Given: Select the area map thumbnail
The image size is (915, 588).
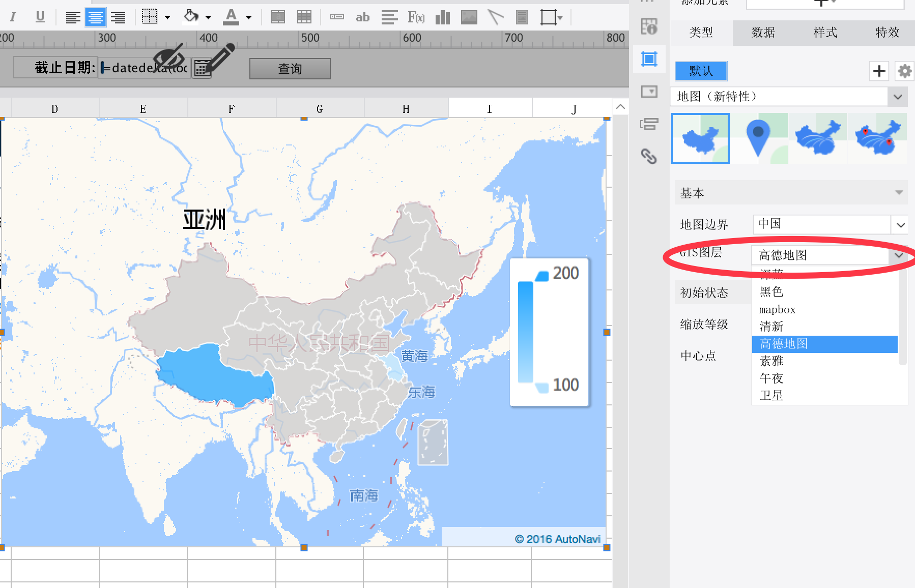Looking at the screenshot, I should click(x=700, y=138).
